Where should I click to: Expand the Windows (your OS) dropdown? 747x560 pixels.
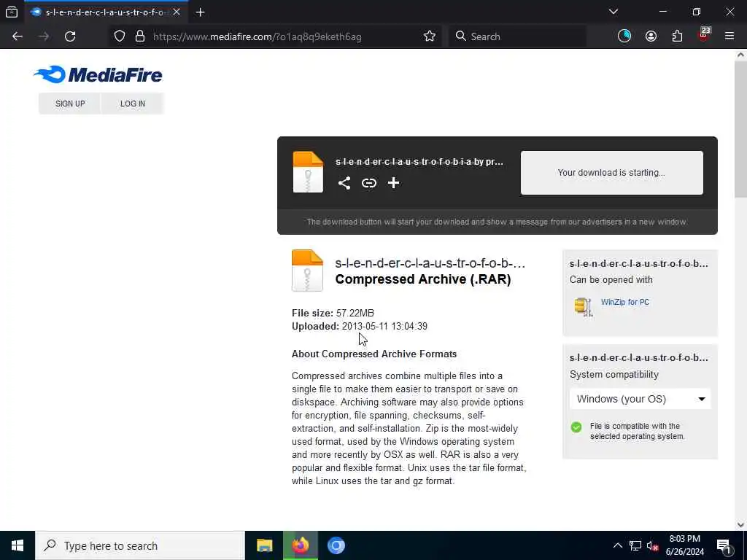pyautogui.click(x=640, y=399)
